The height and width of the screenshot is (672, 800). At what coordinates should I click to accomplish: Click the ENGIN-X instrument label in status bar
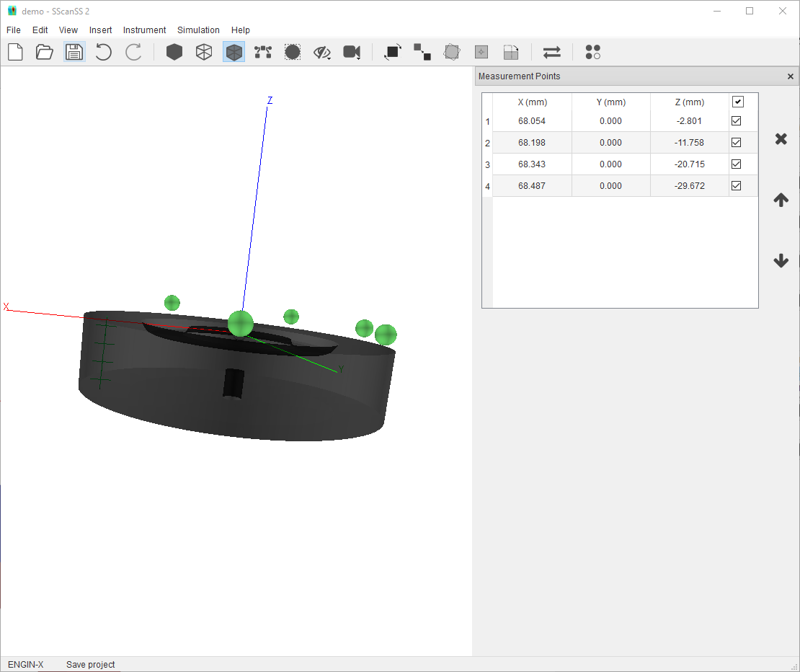pos(25,664)
